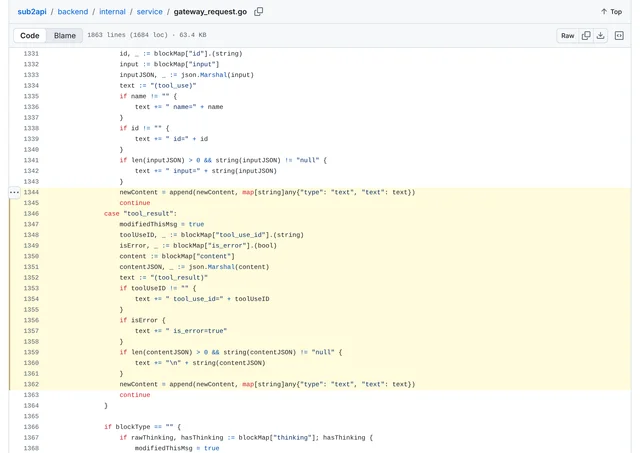
Task: Open the symbols panel icon
Action: pos(619,36)
